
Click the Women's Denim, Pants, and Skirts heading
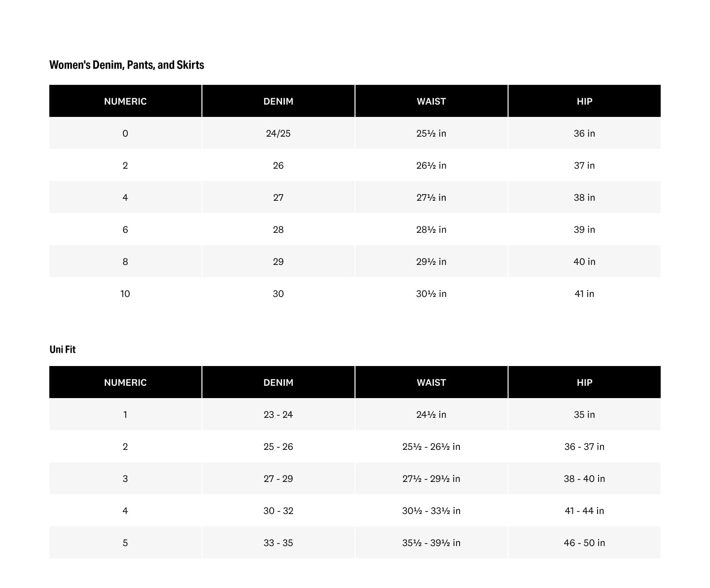(x=127, y=65)
